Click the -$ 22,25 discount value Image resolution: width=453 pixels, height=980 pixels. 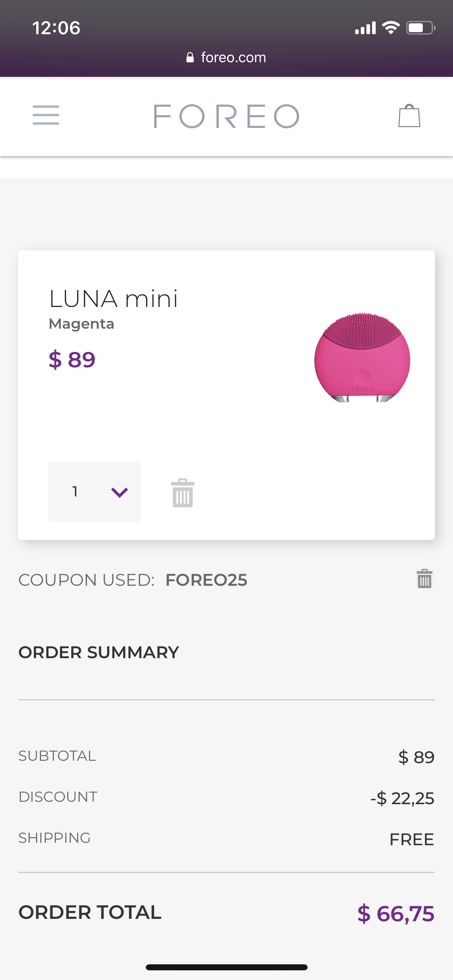click(x=402, y=798)
